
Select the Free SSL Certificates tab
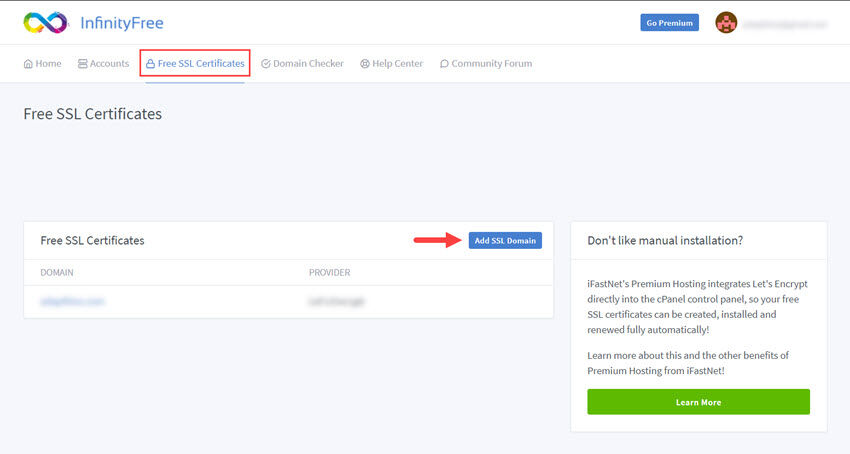coord(195,63)
